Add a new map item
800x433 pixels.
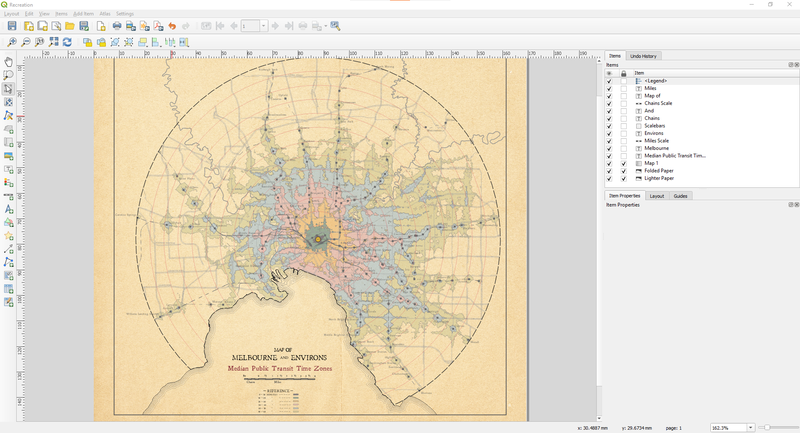tap(8, 129)
